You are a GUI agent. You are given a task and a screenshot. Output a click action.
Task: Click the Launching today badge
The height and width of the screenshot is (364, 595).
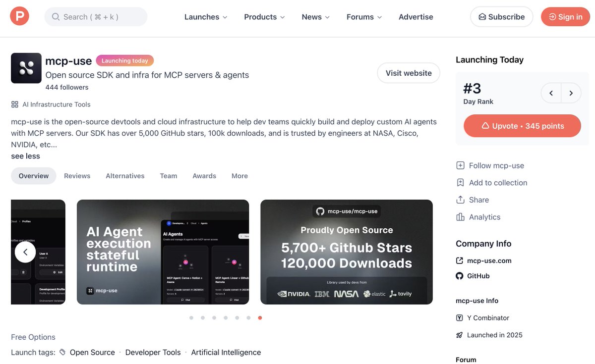[x=125, y=60]
